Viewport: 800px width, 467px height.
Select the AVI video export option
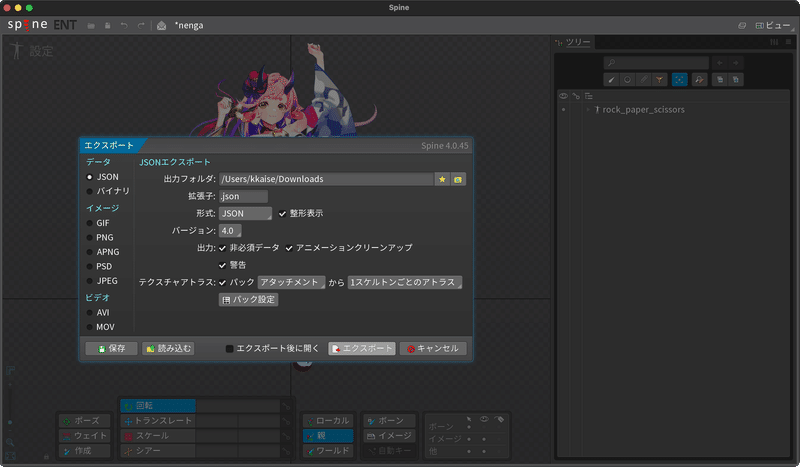tap(89, 312)
